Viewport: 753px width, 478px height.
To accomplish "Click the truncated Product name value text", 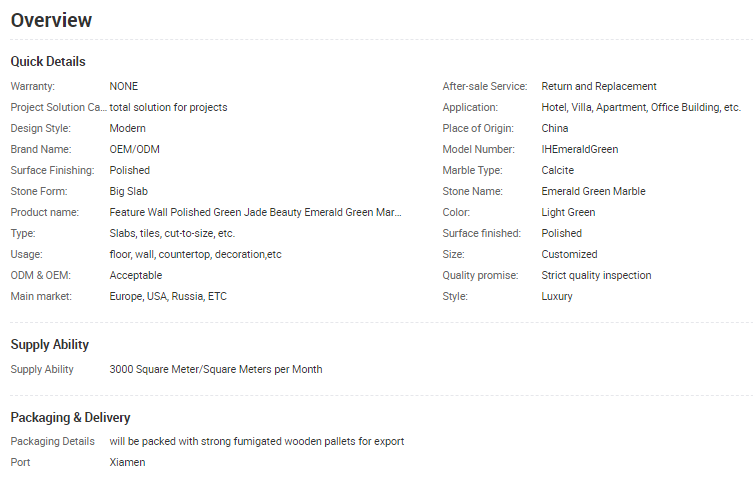I will [x=255, y=212].
